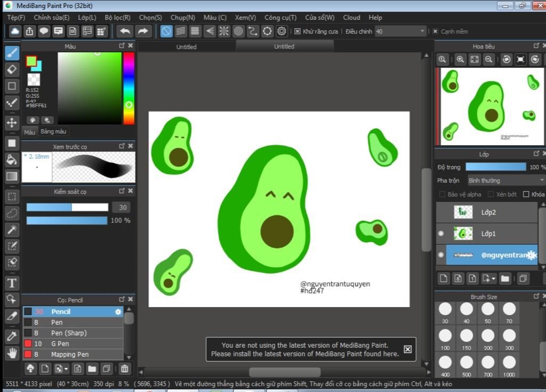Enable the Khóa checkbox
Screen dimensions: 546x392
point(526,195)
